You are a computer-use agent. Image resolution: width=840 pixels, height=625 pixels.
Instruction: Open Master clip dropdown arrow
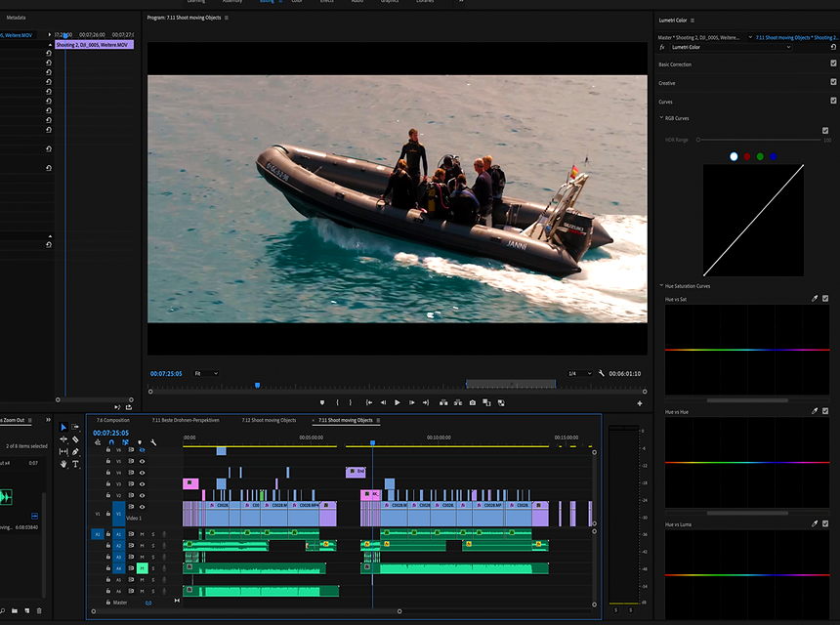click(750, 37)
